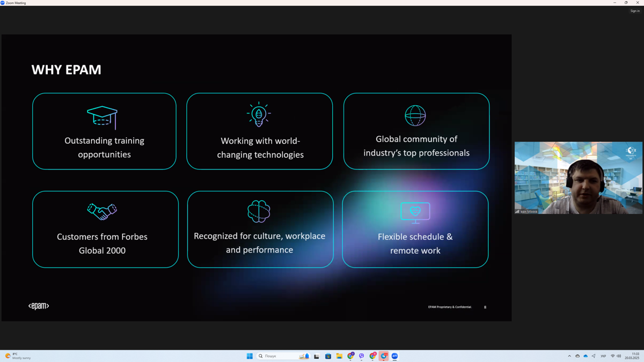Click the handshake customers icon
The height and width of the screenshot is (362, 644).
click(x=102, y=211)
